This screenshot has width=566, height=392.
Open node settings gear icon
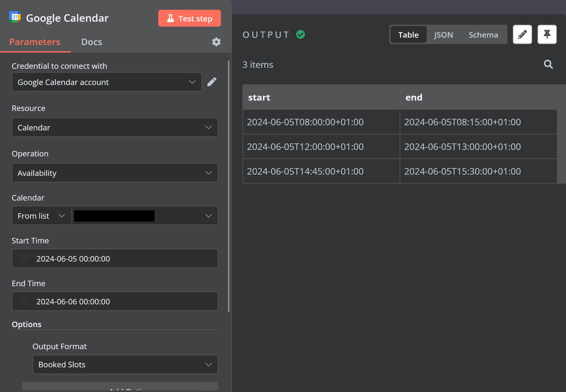(216, 42)
